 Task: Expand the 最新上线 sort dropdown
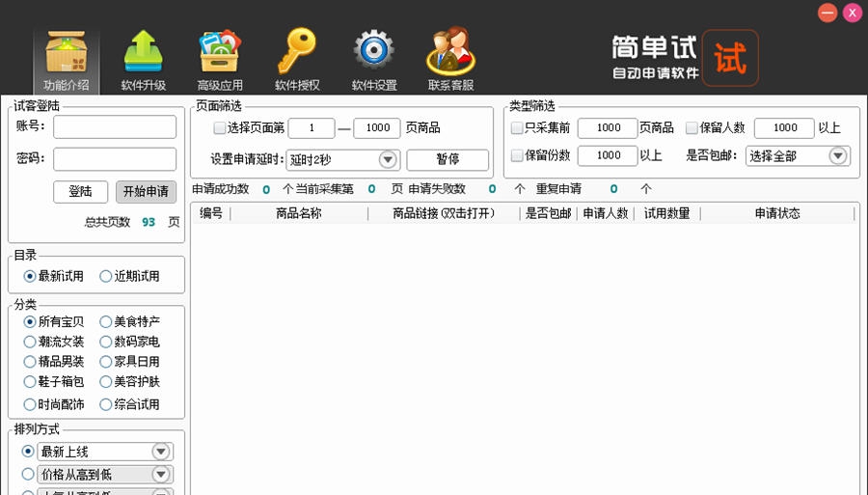161,452
